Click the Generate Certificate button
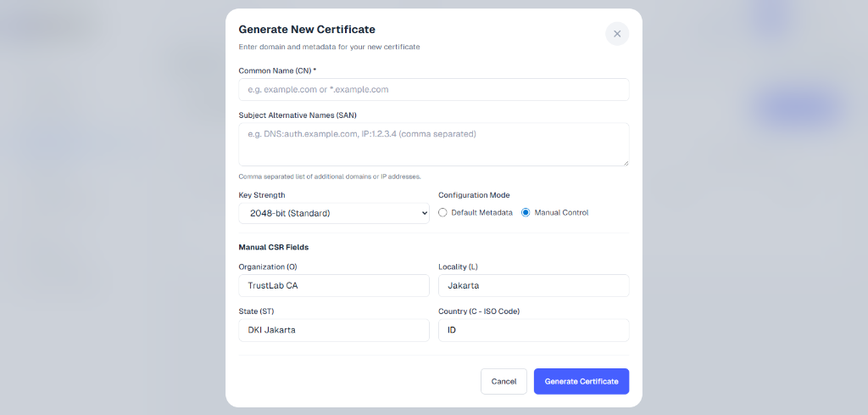Image resolution: width=868 pixels, height=415 pixels. [x=581, y=381]
